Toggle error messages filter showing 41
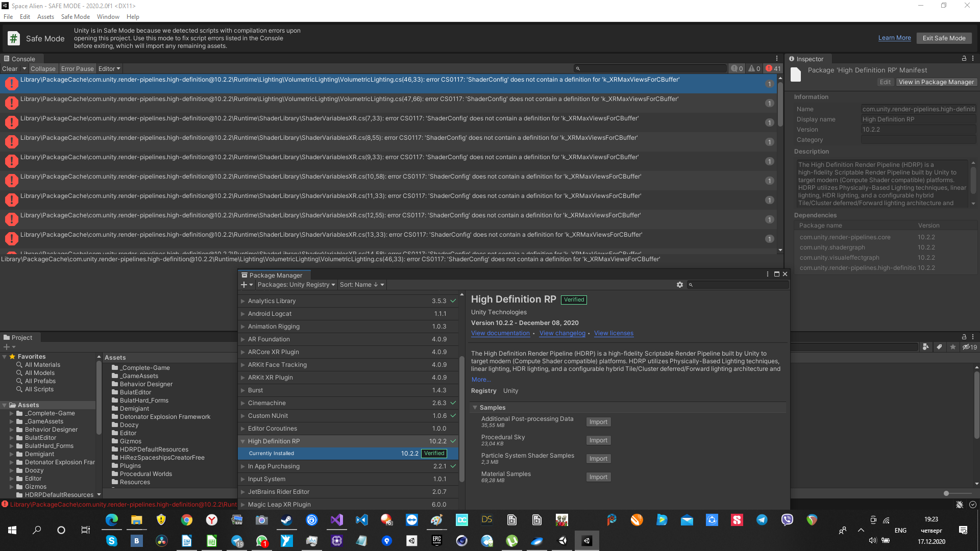The width and height of the screenshot is (980, 551). tap(773, 68)
